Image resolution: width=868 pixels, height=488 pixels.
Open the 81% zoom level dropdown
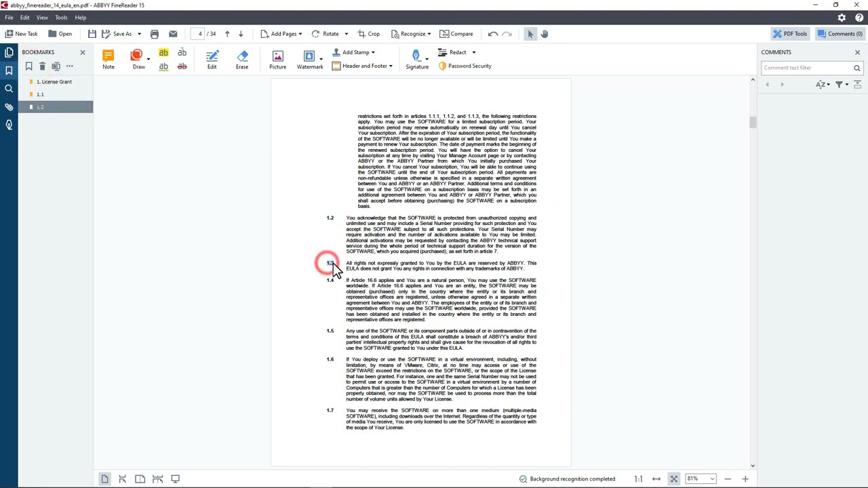coord(711,479)
